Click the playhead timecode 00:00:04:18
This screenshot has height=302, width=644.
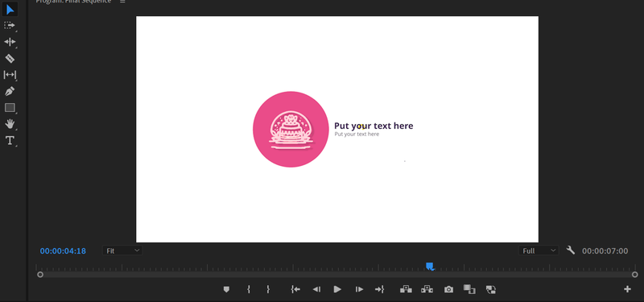tap(63, 251)
